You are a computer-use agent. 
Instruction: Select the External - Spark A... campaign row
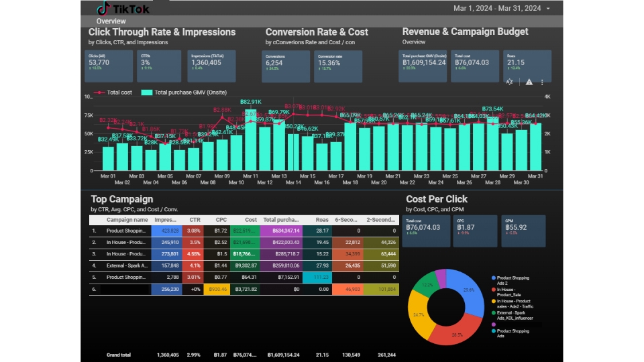(x=244, y=265)
